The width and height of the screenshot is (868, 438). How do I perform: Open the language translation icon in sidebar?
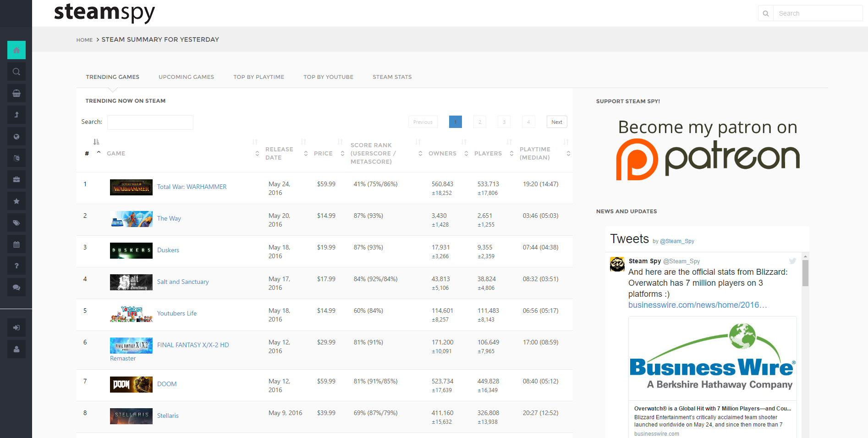tap(16, 158)
